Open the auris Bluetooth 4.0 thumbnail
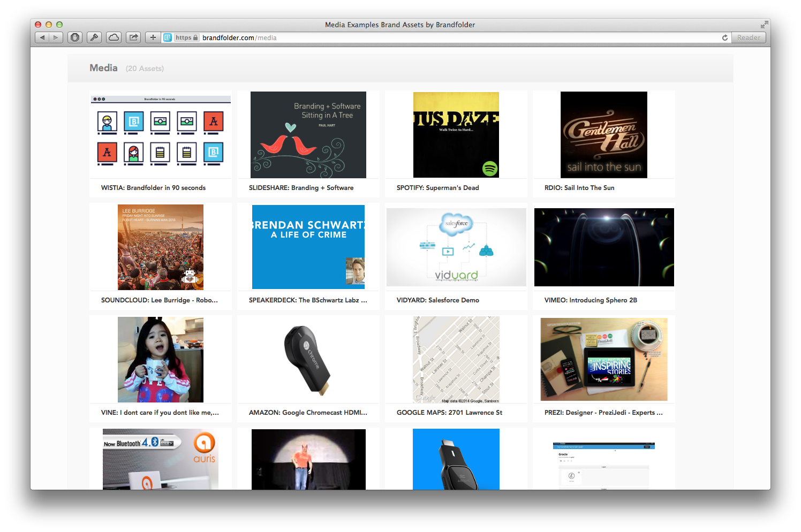Image resolution: width=801 pixels, height=532 pixels. click(161, 459)
